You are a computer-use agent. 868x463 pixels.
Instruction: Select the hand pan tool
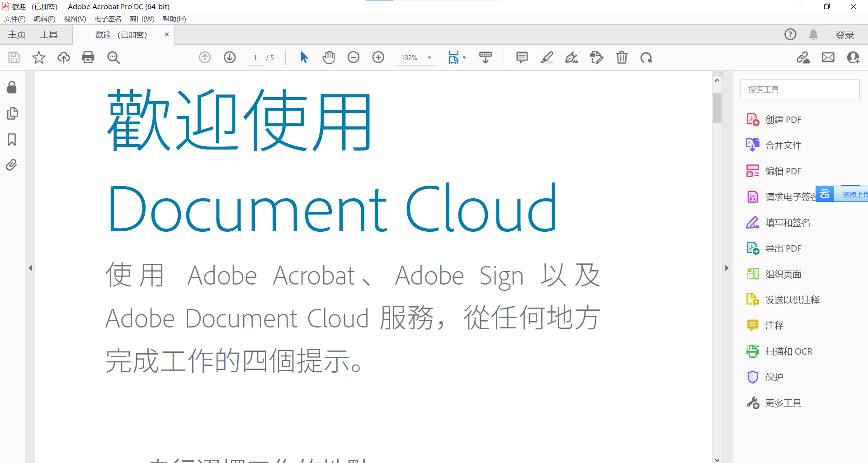coord(329,57)
